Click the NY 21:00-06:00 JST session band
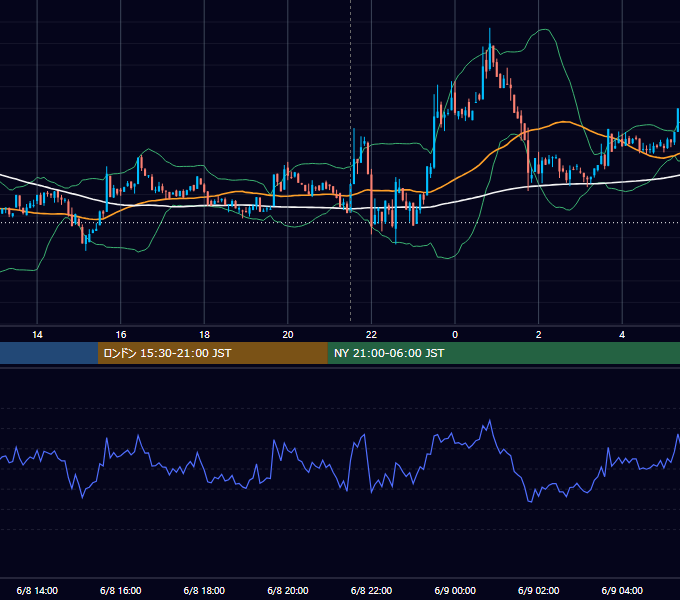 coord(503,353)
